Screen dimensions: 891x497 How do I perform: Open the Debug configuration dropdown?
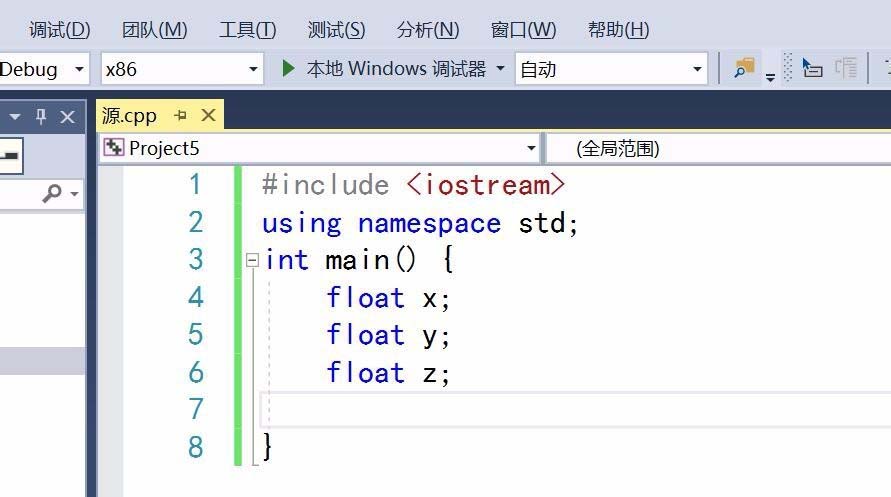pyautogui.click(x=43, y=69)
